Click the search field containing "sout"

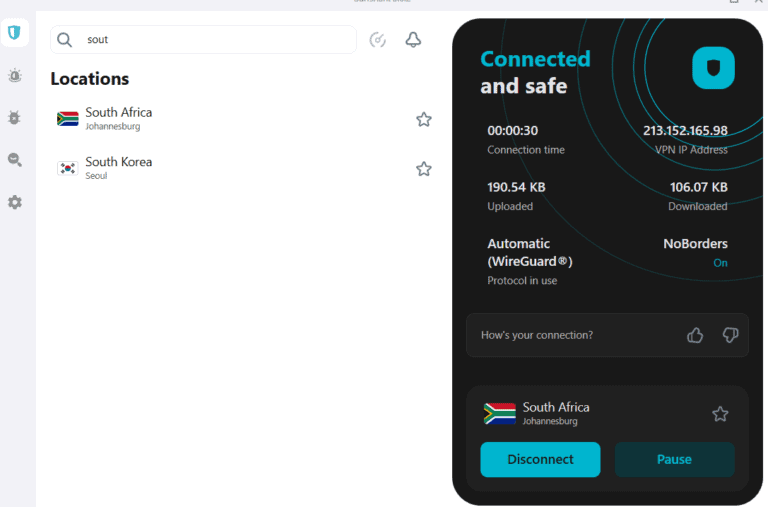215,40
